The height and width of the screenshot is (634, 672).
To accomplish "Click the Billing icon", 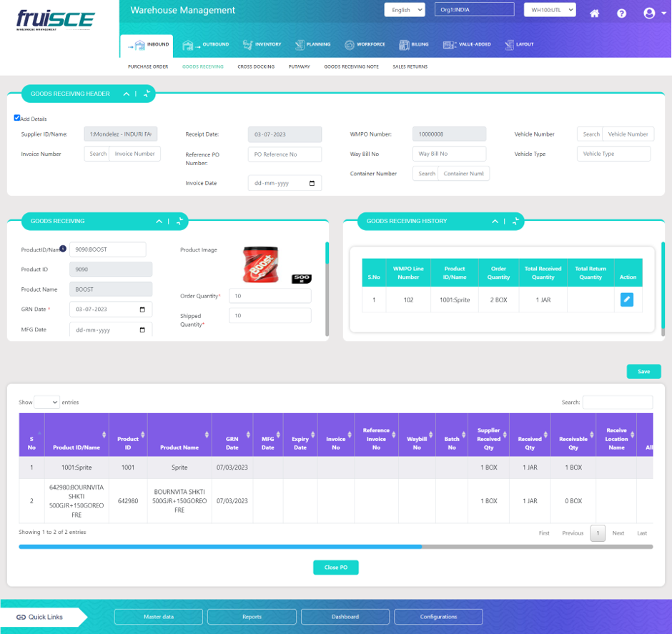I will [x=404, y=44].
